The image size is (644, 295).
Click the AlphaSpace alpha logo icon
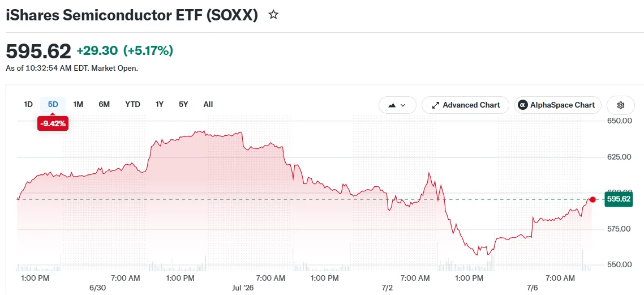coord(523,105)
